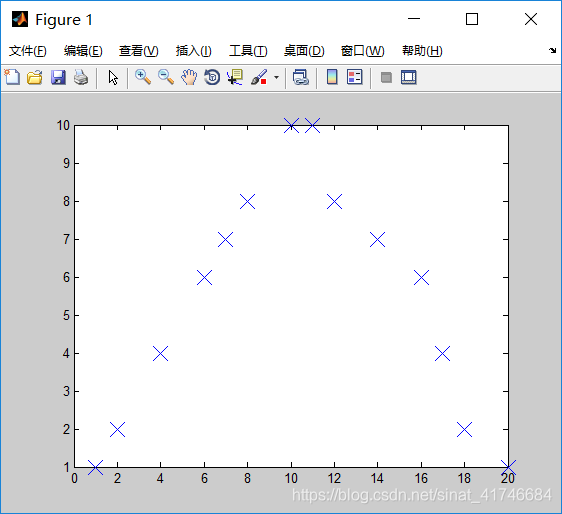This screenshot has height=514, width=562.
Task: Click the Figure 1 window title text
Action: coord(64,20)
